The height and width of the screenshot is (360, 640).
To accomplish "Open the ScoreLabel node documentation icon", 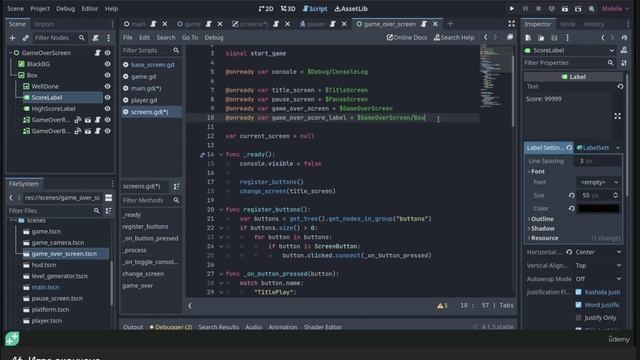I will (x=624, y=50).
